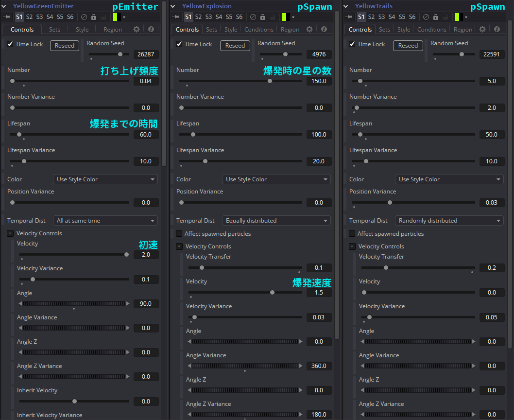
Task: Click the update-disable icon on YellowTrails
Action: point(445,17)
